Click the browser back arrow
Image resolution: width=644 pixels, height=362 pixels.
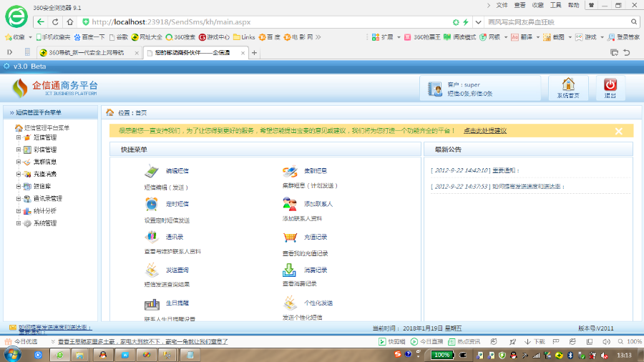[x=40, y=21]
